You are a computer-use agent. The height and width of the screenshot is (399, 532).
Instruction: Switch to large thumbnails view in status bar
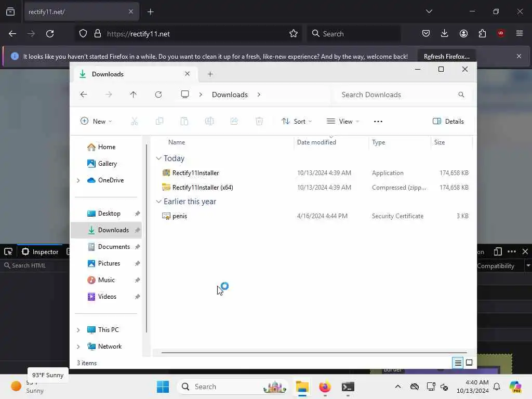click(469, 363)
